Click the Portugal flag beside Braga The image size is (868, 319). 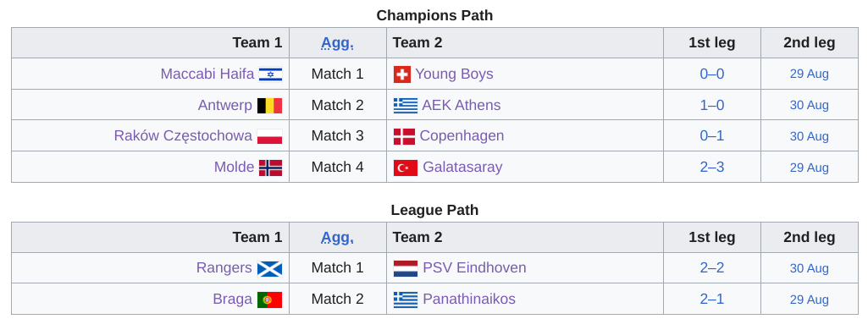click(x=270, y=299)
